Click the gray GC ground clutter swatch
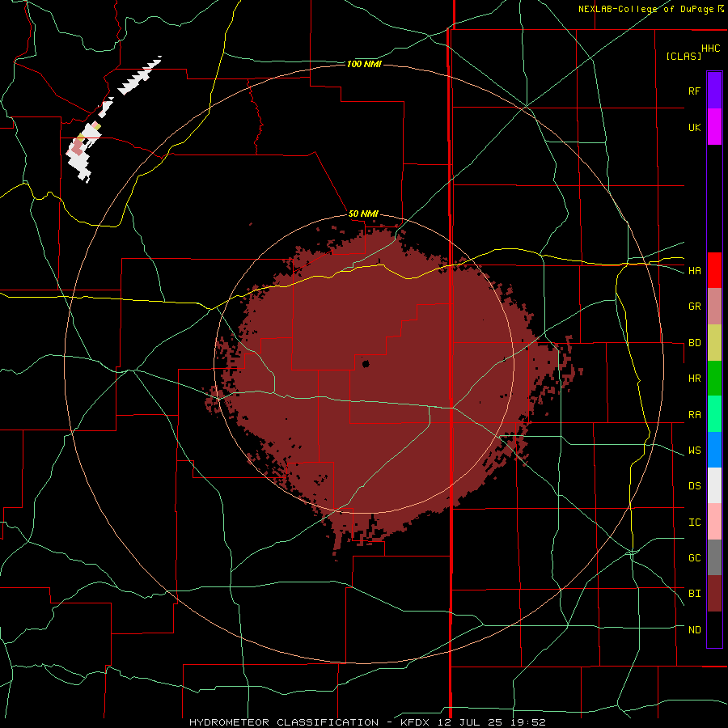 click(714, 557)
